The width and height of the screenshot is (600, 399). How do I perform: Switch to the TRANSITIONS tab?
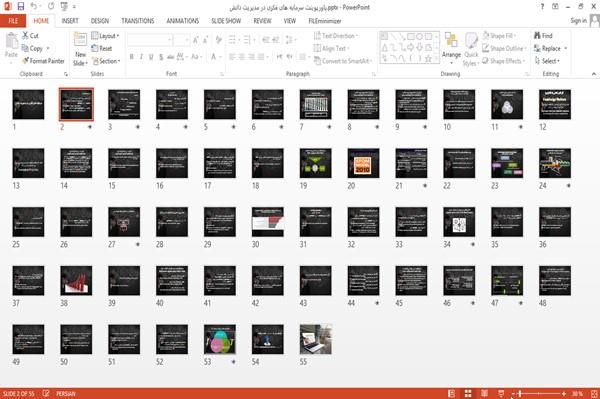(x=138, y=21)
